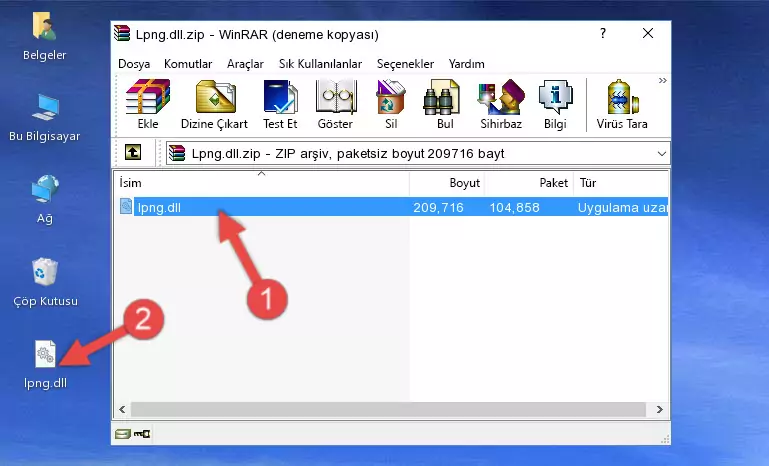Click the horizontal scrollbar left arrow
Image resolution: width=769 pixels, height=466 pixels.
pyautogui.click(x=122, y=409)
